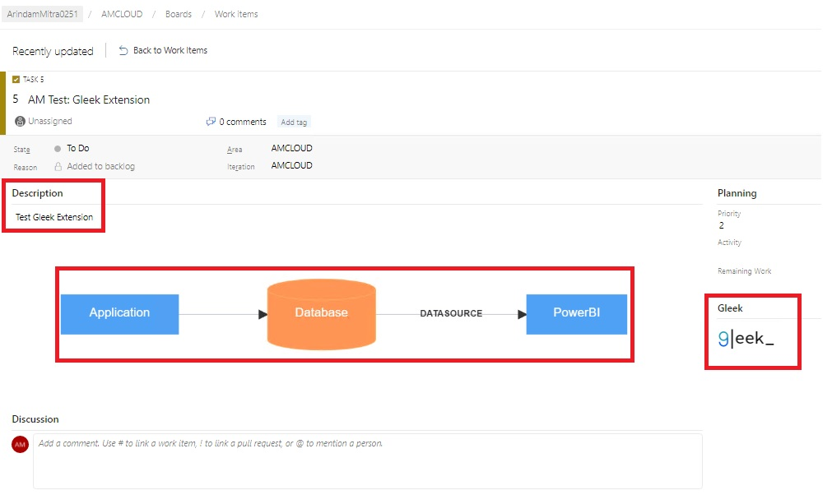Image resolution: width=832 pixels, height=504 pixels.
Task: Click the Discussion comment input box
Action: [x=368, y=461]
